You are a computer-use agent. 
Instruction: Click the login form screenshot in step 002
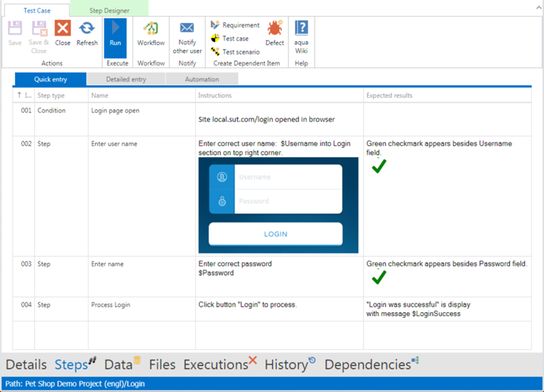[x=278, y=205]
